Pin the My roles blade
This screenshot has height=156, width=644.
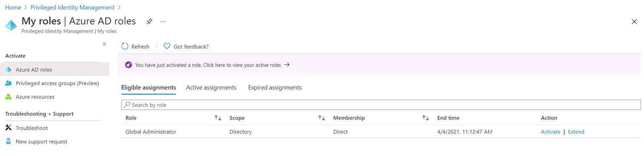pyautogui.click(x=149, y=21)
